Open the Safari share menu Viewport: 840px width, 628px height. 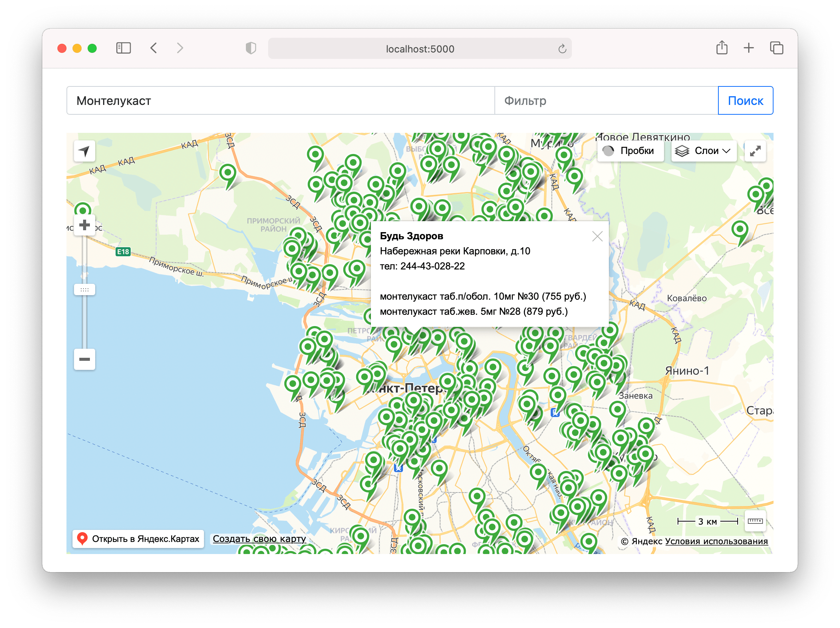click(722, 48)
